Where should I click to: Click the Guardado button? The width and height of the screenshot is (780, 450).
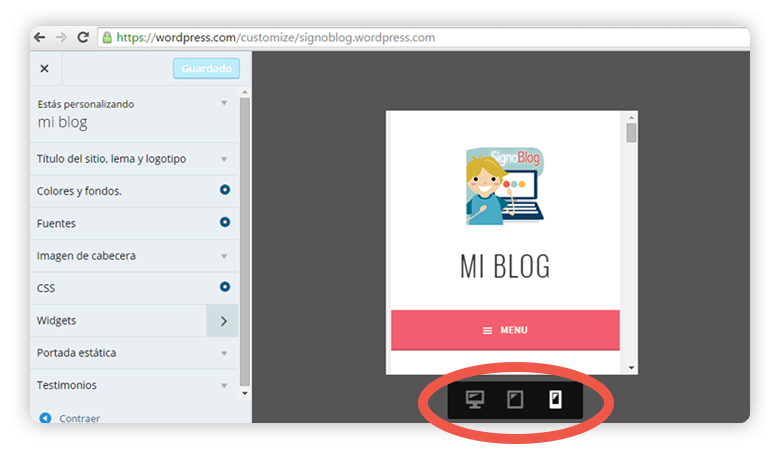tap(206, 69)
